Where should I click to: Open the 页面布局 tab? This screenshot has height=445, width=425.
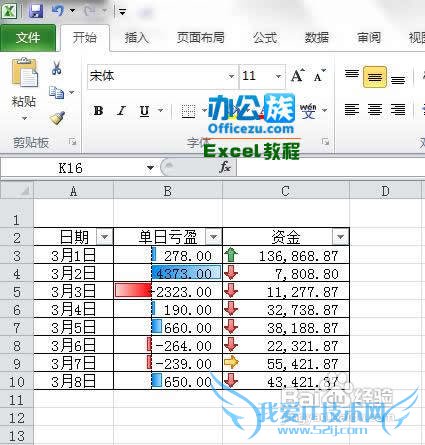tap(200, 37)
